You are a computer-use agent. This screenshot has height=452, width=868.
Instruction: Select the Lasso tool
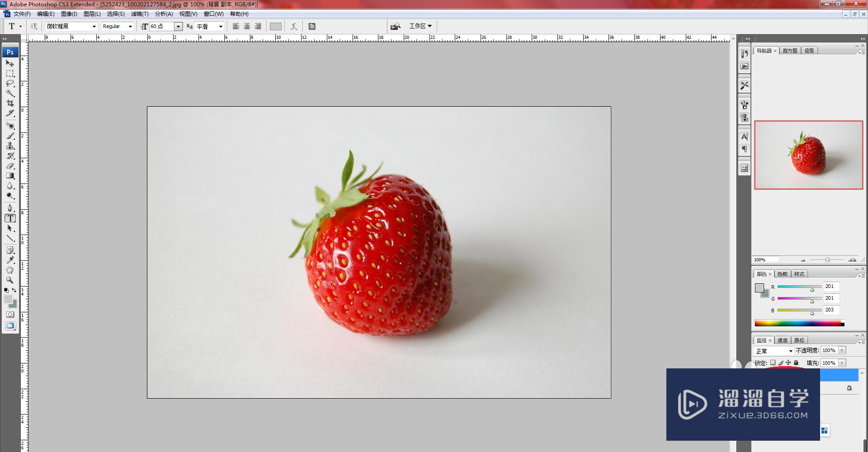pos(10,83)
